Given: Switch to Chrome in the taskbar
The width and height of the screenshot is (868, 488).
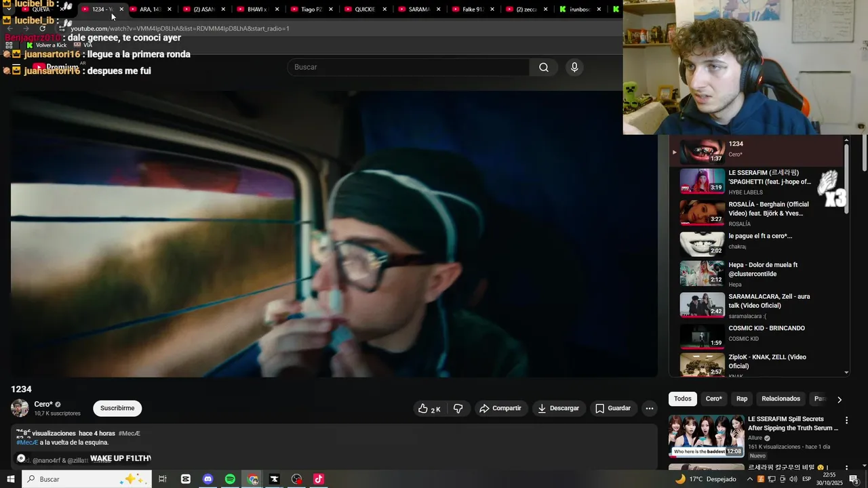Looking at the screenshot, I should coord(253,479).
